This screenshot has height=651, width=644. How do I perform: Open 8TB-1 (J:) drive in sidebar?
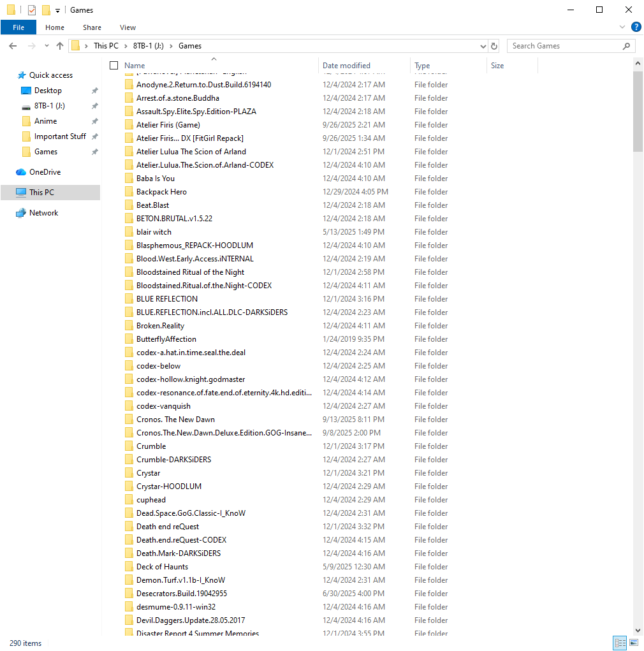pos(49,106)
